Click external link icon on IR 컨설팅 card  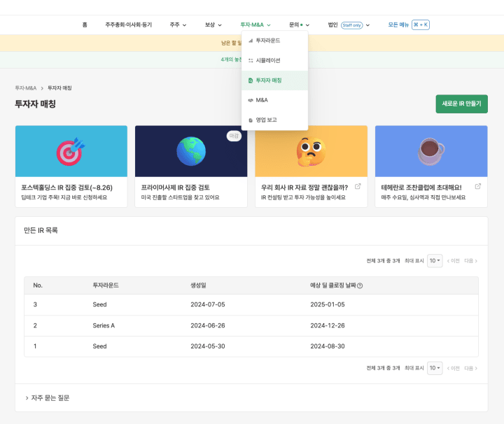pyautogui.click(x=358, y=186)
